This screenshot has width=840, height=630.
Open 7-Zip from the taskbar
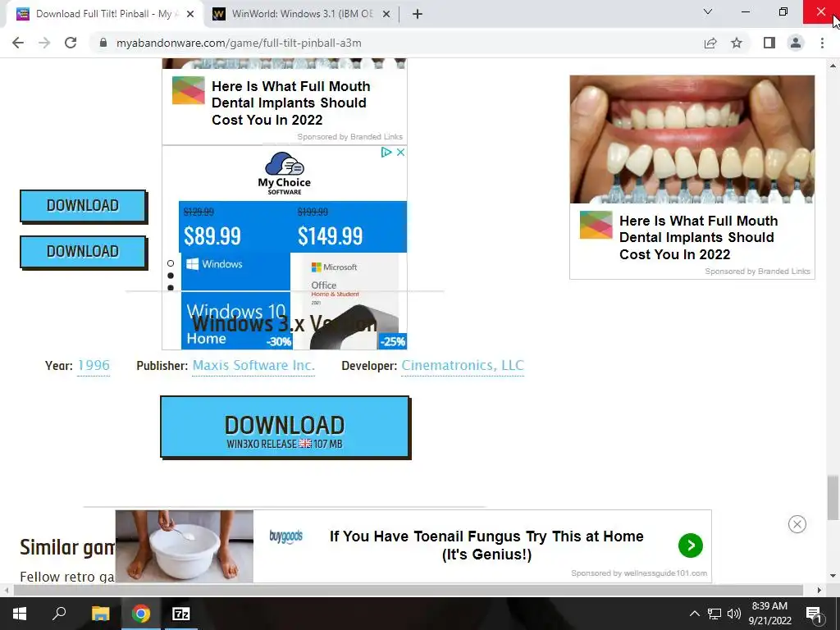(181, 614)
